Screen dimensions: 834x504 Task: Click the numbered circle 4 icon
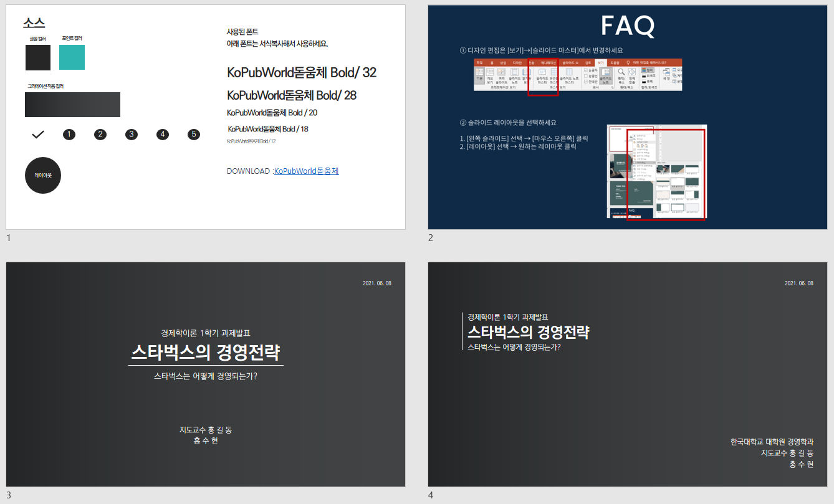pos(163,134)
